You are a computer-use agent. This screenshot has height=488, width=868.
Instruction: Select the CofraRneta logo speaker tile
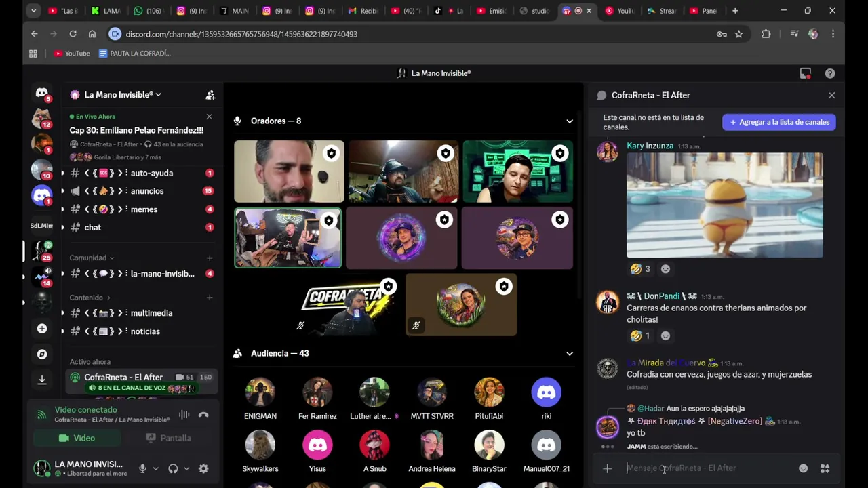click(x=347, y=305)
